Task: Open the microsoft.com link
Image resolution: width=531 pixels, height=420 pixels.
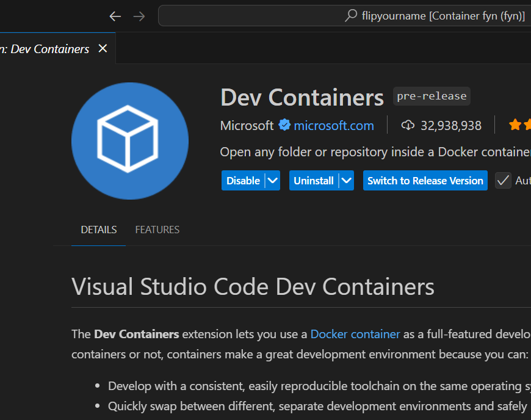Action: click(334, 126)
